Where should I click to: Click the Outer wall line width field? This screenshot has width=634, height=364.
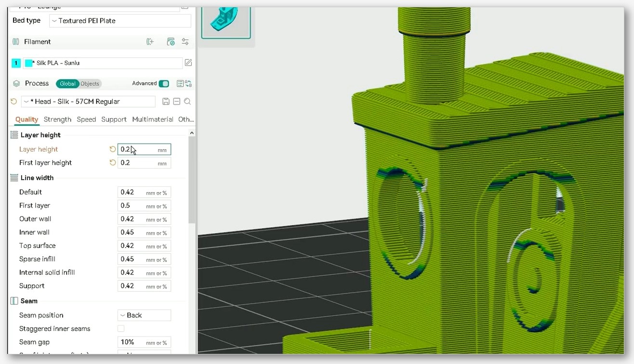pyautogui.click(x=144, y=219)
